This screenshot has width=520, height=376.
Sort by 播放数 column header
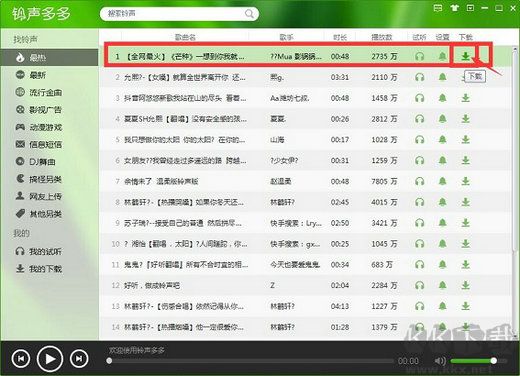[x=382, y=37]
